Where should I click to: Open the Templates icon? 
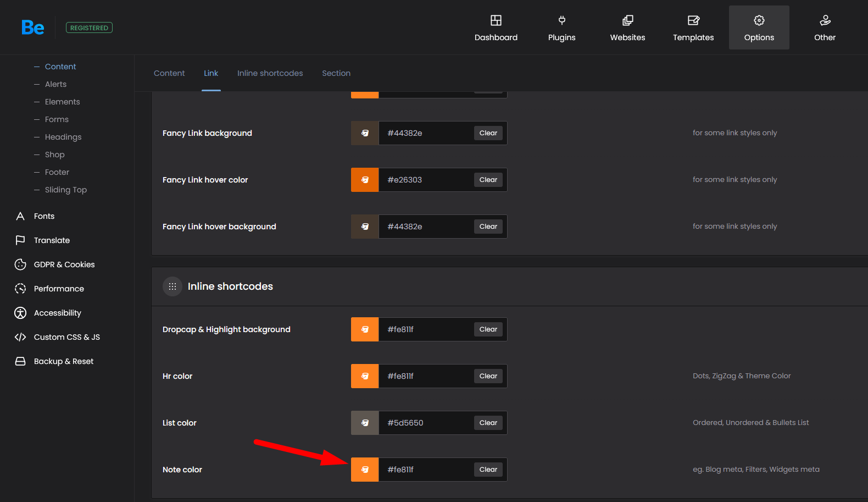coord(694,20)
